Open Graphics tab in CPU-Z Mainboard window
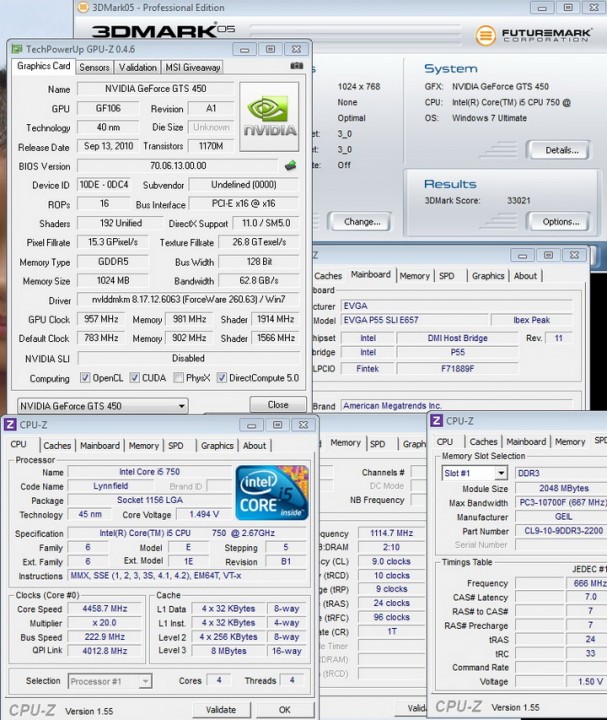 pyautogui.click(x=488, y=276)
